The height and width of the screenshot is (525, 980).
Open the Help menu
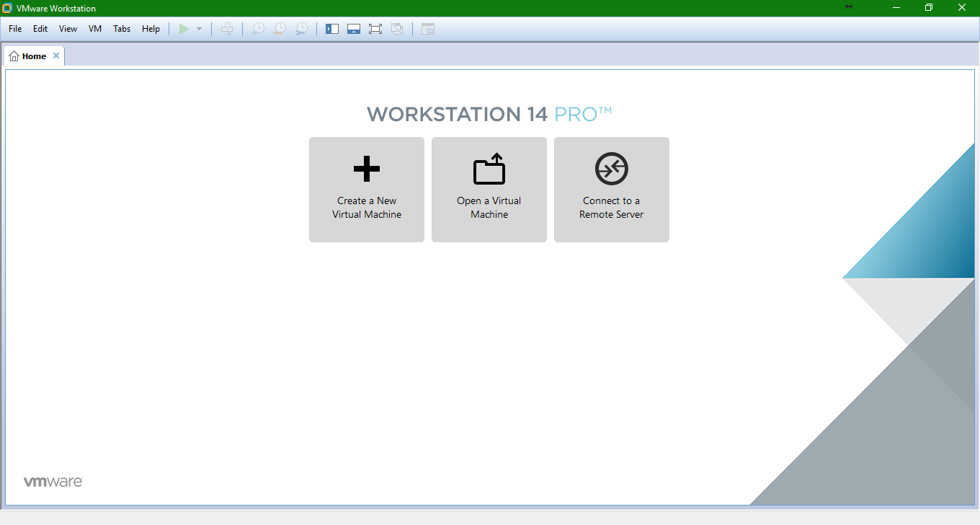coord(151,29)
